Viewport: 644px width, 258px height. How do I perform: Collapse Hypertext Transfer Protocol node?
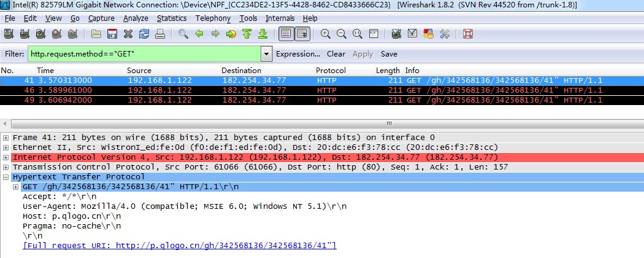[6, 177]
